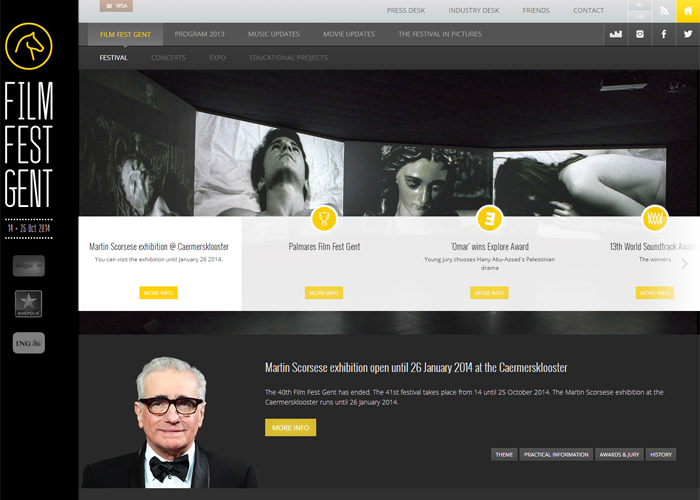Open the Instagram icon in the navigation bar

click(x=640, y=34)
